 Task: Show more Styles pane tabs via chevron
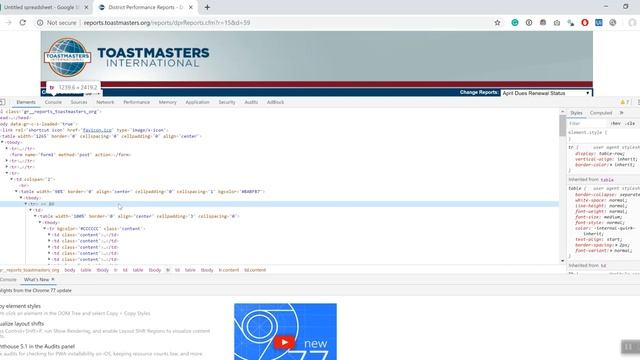coord(622,113)
